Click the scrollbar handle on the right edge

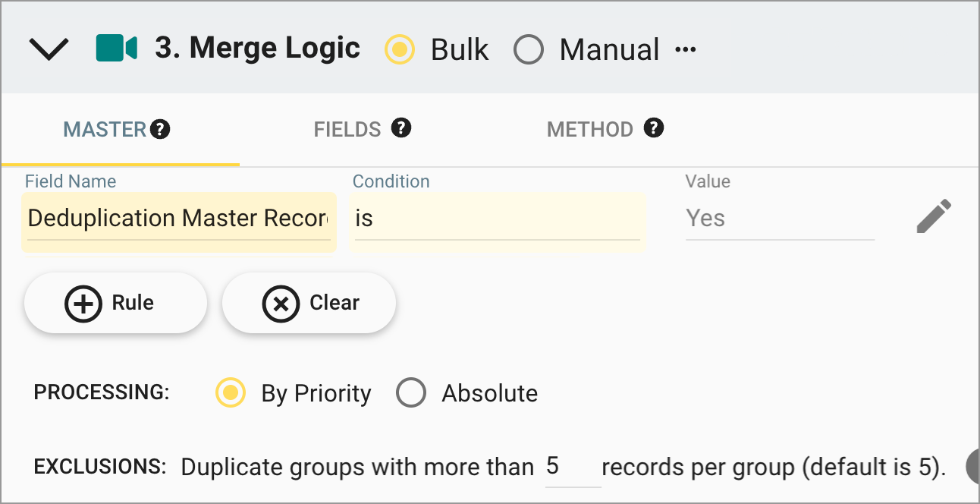pos(974,466)
